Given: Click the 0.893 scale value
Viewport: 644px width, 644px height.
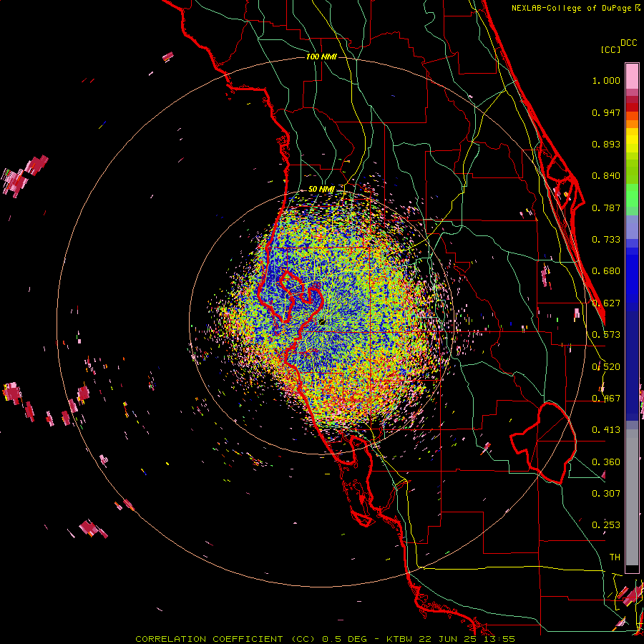Looking at the screenshot, I should pyautogui.click(x=606, y=144).
